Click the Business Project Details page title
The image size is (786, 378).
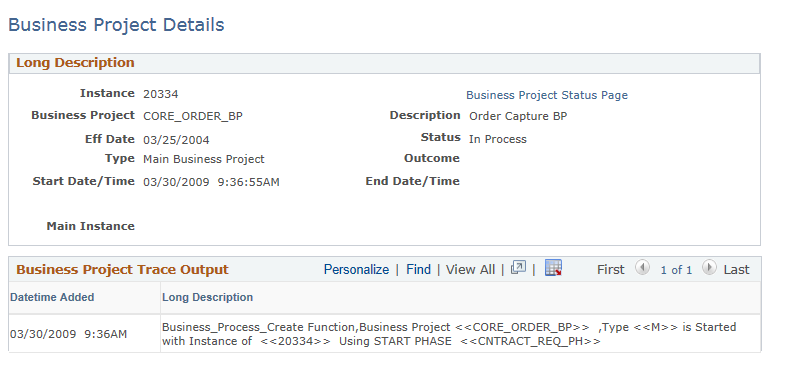(116, 25)
